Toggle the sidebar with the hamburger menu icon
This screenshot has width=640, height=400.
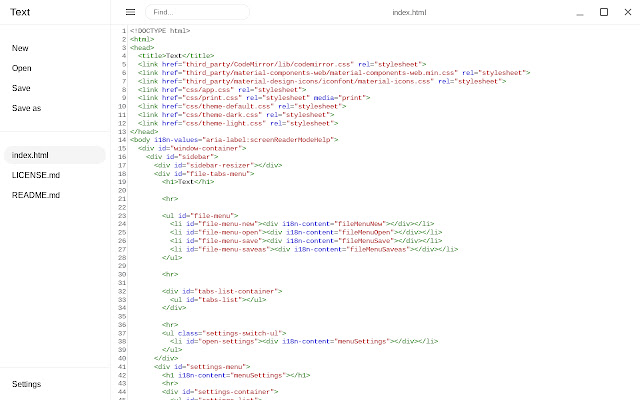tap(130, 12)
